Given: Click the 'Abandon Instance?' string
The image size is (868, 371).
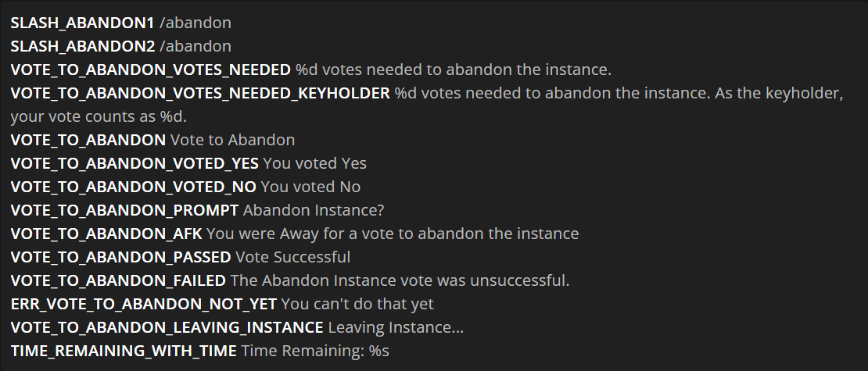Looking at the screenshot, I should pyautogui.click(x=314, y=210).
